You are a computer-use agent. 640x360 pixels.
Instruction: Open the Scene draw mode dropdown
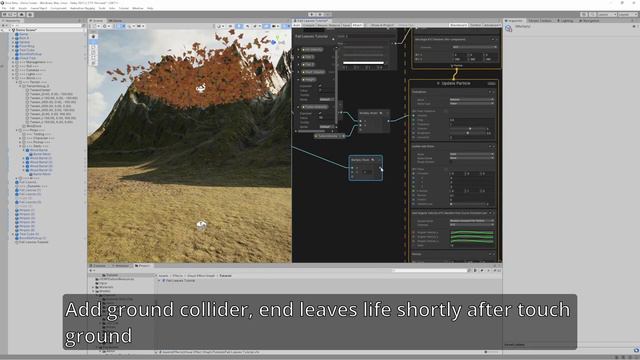(220, 26)
